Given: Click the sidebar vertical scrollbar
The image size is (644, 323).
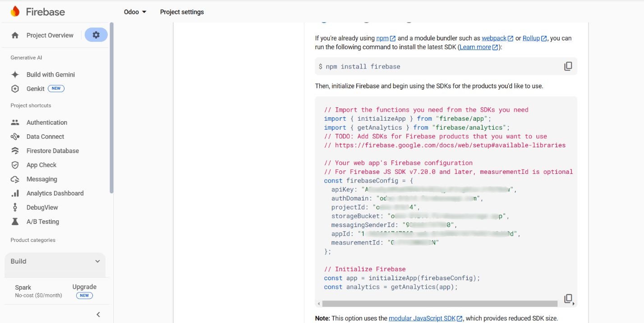Looking at the screenshot, I should pyautogui.click(x=111, y=108).
